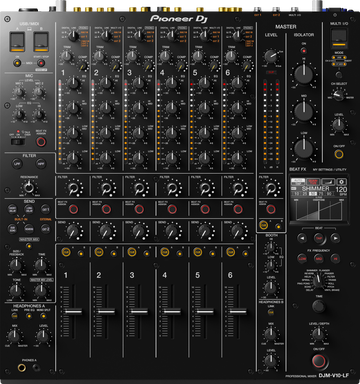
Task: Click the MIC 1 level knob
Action: coord(19,93)
